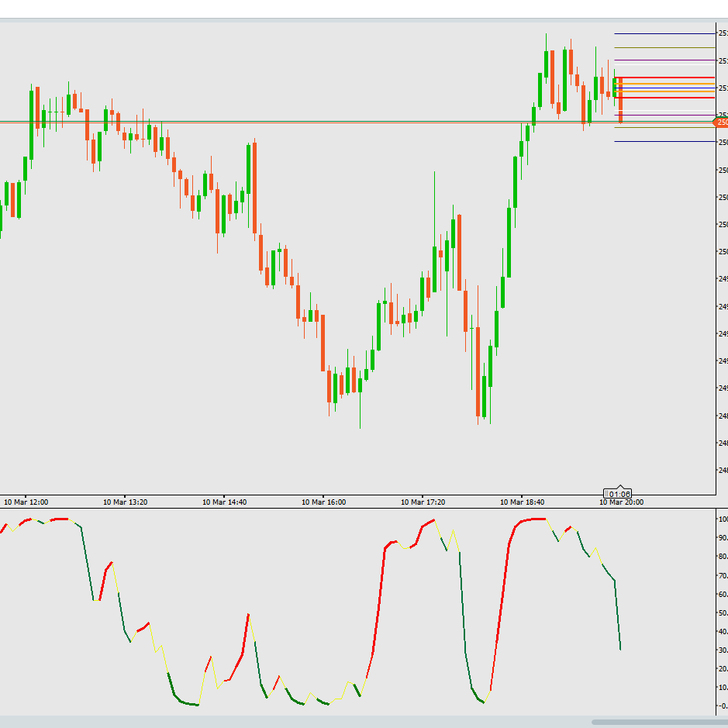Click the end point of the oscillator line
Screen dimensions: 728x728
coord(620,649)
